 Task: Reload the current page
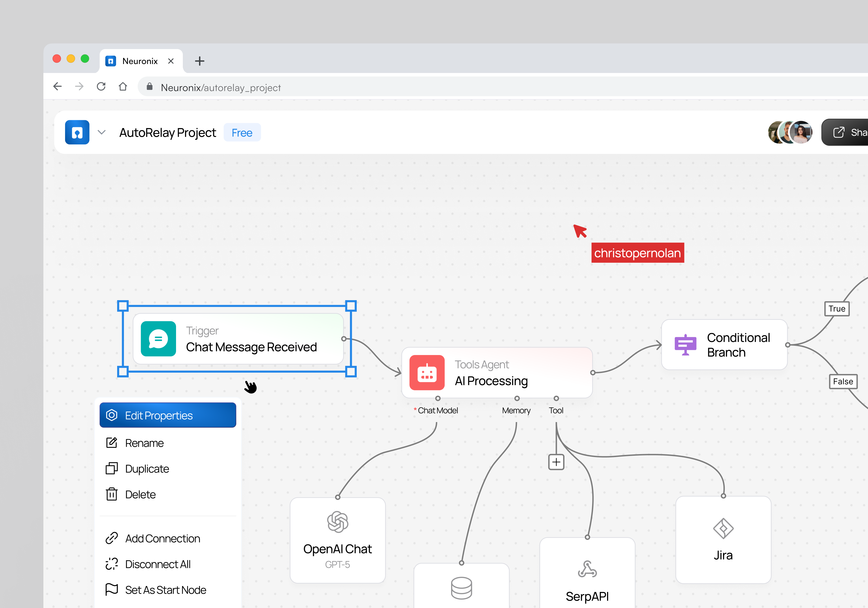coord(101,87)
